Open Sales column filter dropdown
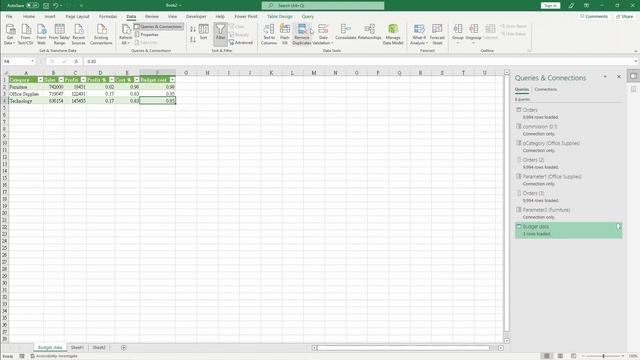Viewport: 640px width, 360px height. pos(61,80)
